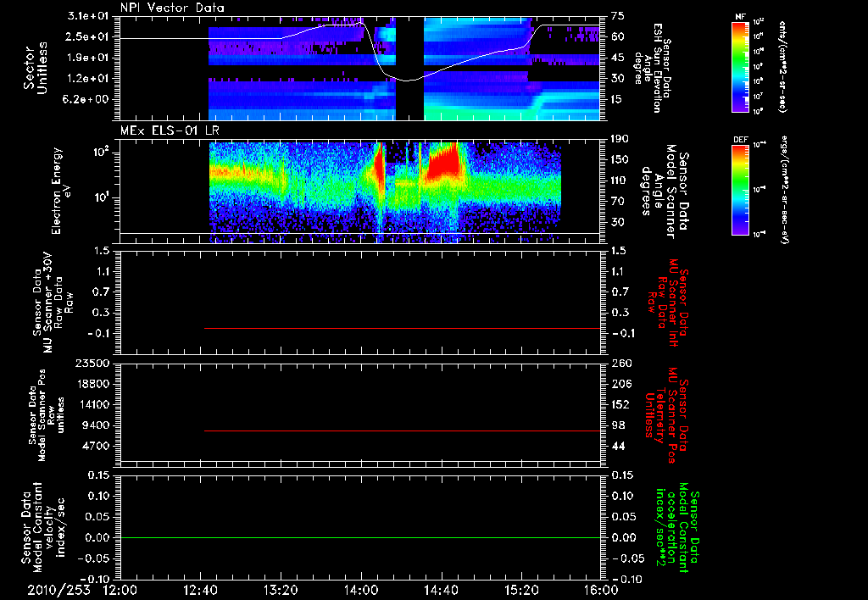
Task: Click the "1.2e+01" sector tick label
Action: [88, 79]
